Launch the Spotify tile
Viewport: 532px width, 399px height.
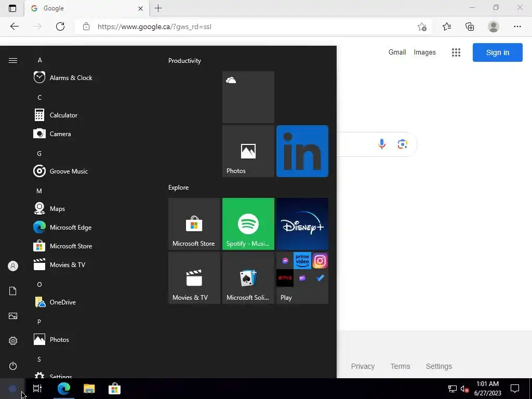(248, 224)
